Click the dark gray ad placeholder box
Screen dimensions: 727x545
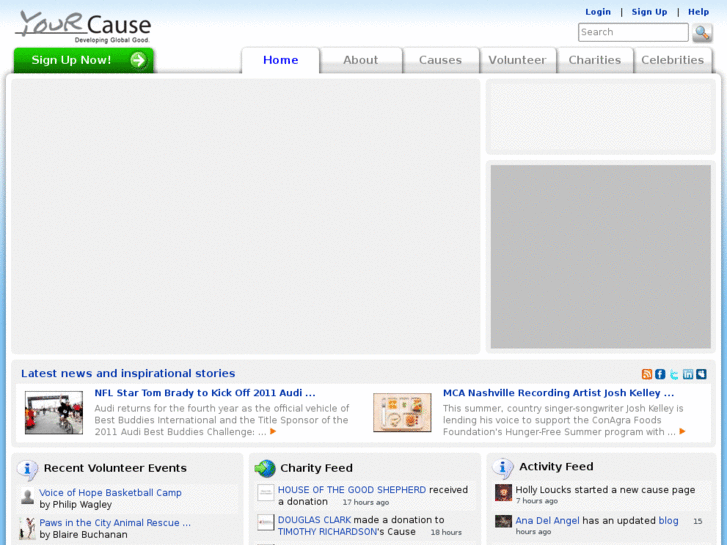coord(601,256)
